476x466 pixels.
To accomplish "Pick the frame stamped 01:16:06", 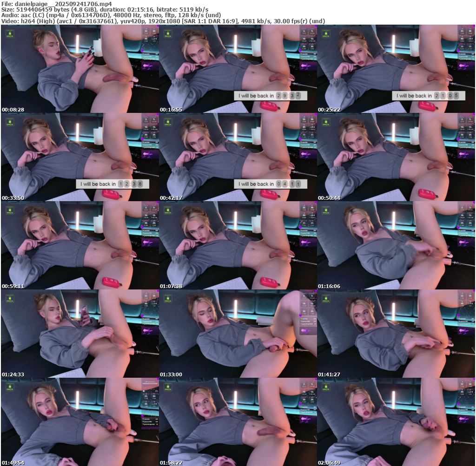I will pyautogui.click(x=396, y=245).
